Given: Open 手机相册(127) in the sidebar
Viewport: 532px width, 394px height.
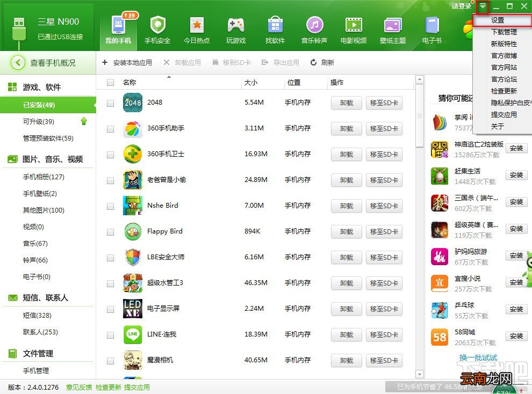Looking at the screenshot, I should tap(44, 177).
